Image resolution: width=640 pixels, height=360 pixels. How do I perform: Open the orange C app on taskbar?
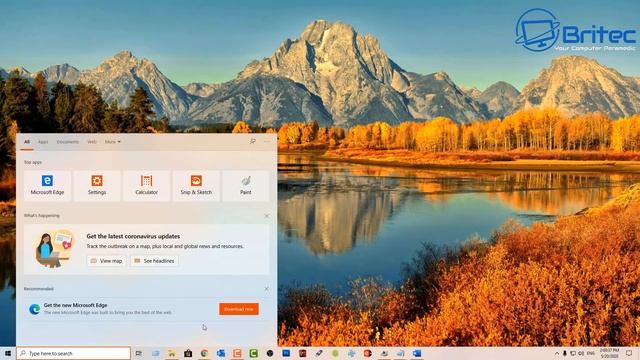pos(237,353)
